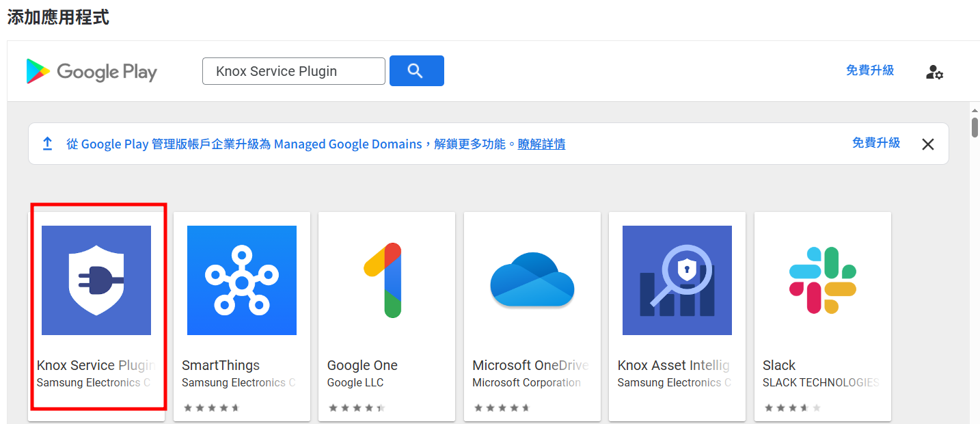Screen dimensions: 980x424
Task: Click the Knox Service Plugin title text
Action: click(x=96, y=365)
